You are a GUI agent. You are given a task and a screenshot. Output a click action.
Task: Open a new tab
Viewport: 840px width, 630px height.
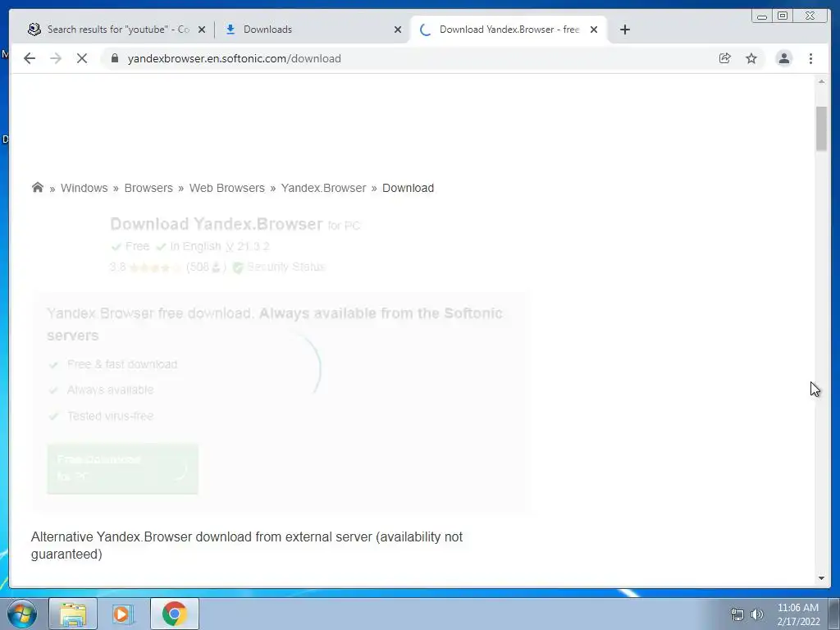coord(624,30)
